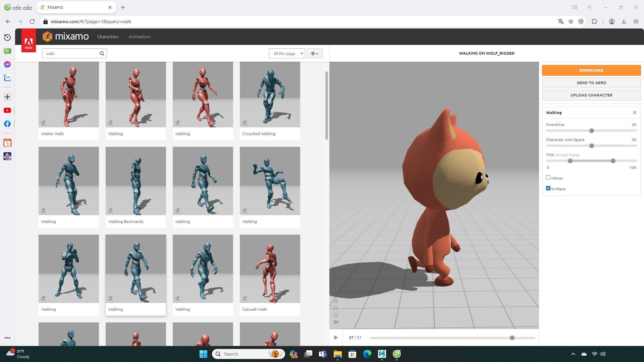Toggle the camera follow icon in viewport
Viewport: 644px width, 362px height.
(x=336, y=322)
